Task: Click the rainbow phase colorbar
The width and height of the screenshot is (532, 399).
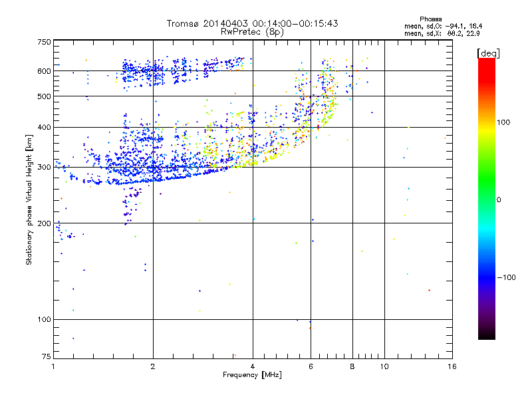Action: 487,198
